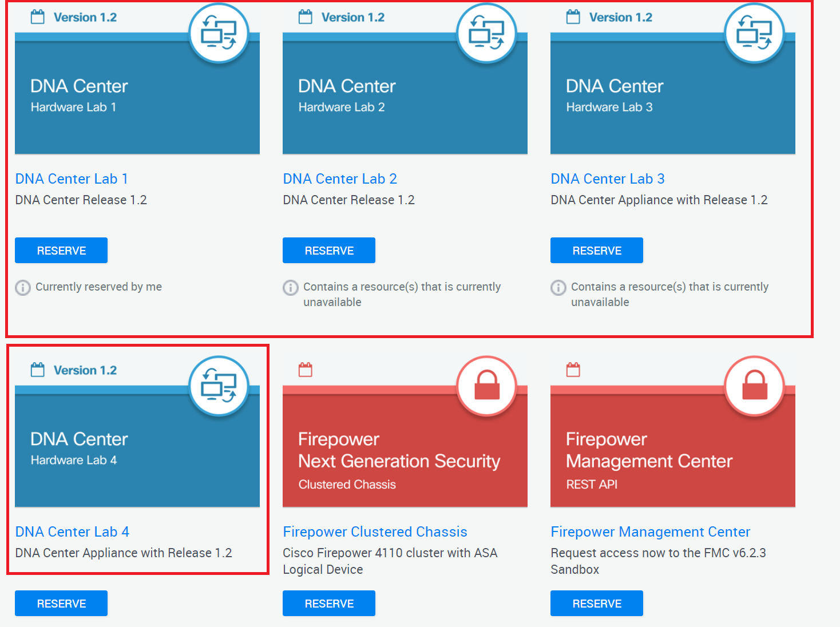Click the calendar icon on DNA Center Lab 2 card
Image resolution: width=840 pixels, height=627 pixels.
pos(306,17)
